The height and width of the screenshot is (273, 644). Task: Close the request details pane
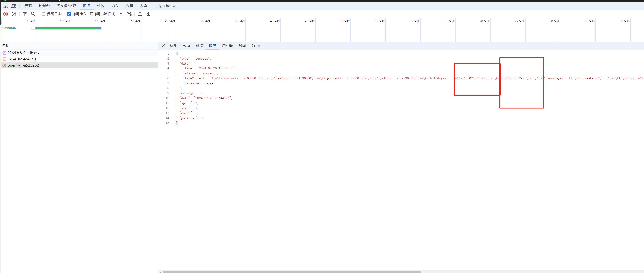pyautogui.click(x=163, y=46)
